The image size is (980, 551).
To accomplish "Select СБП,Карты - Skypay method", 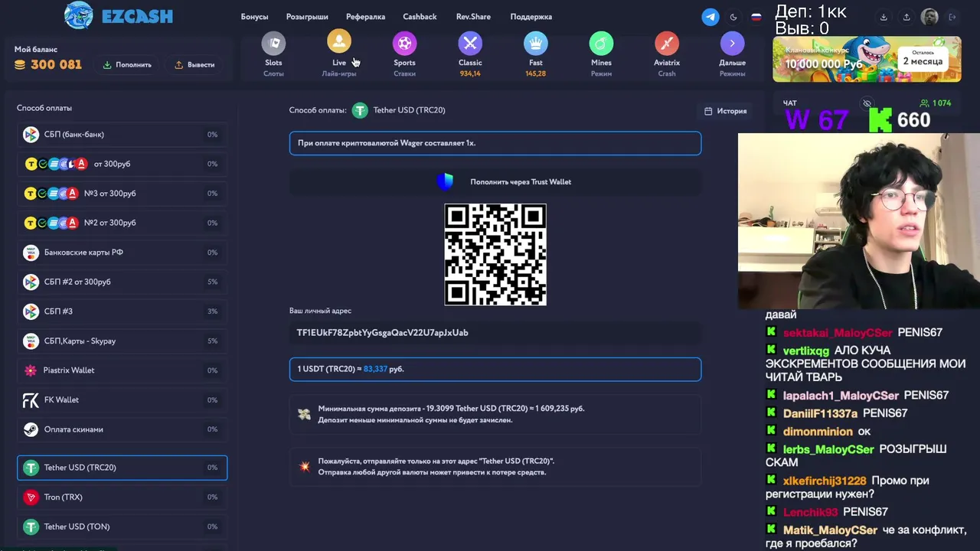I will tap(122, 341).
